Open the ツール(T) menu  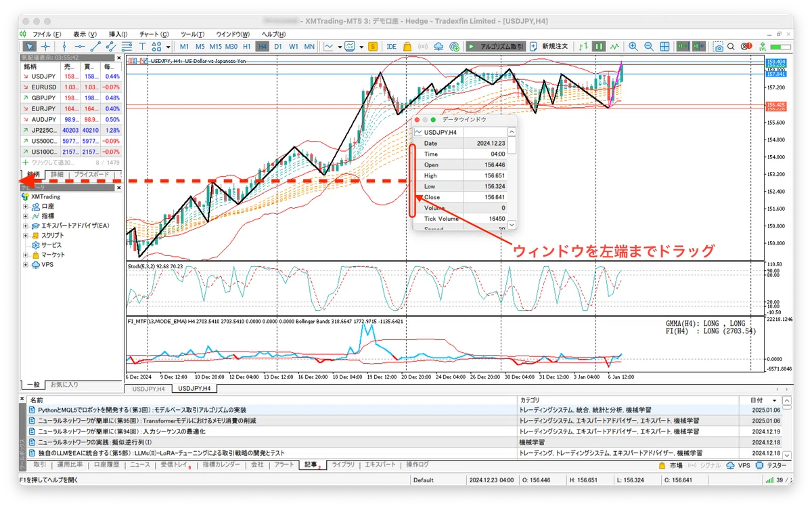[192, 34]
